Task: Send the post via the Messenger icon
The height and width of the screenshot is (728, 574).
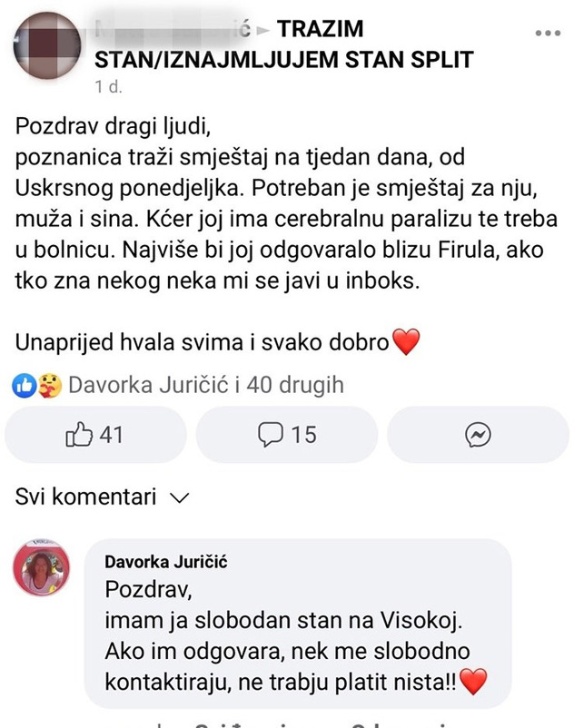Action: (x=478, y=436)
